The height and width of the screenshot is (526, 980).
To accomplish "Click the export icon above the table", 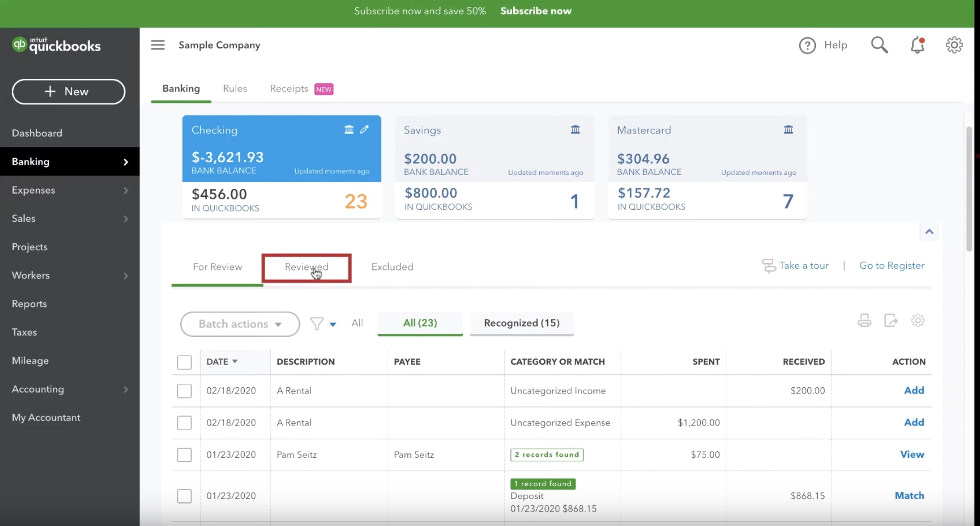I will point(891,321).
